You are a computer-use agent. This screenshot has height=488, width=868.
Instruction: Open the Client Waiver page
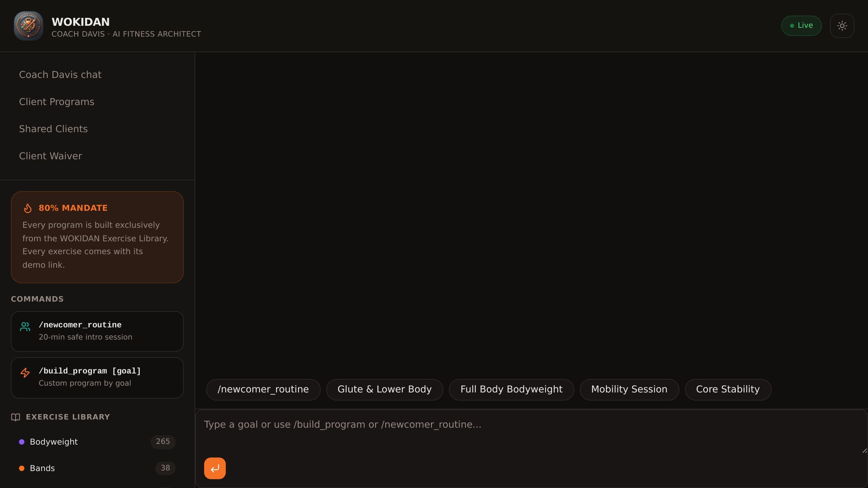[x=51, y=156]
